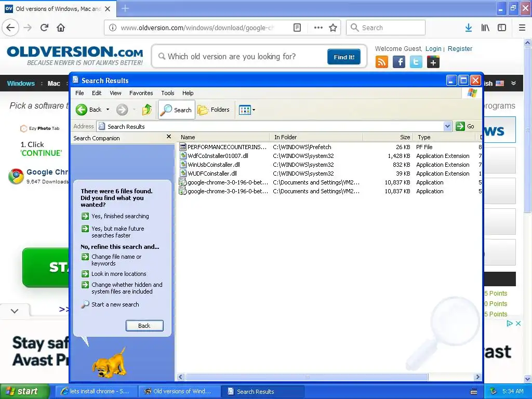532x399 pixels.
Task: Open OldVersion Facebook icon
Action: [399, 62]
